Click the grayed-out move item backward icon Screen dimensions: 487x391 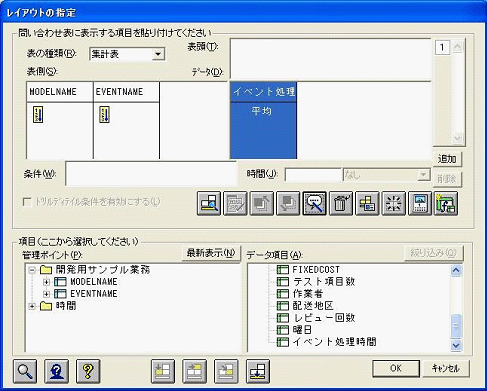288,203
